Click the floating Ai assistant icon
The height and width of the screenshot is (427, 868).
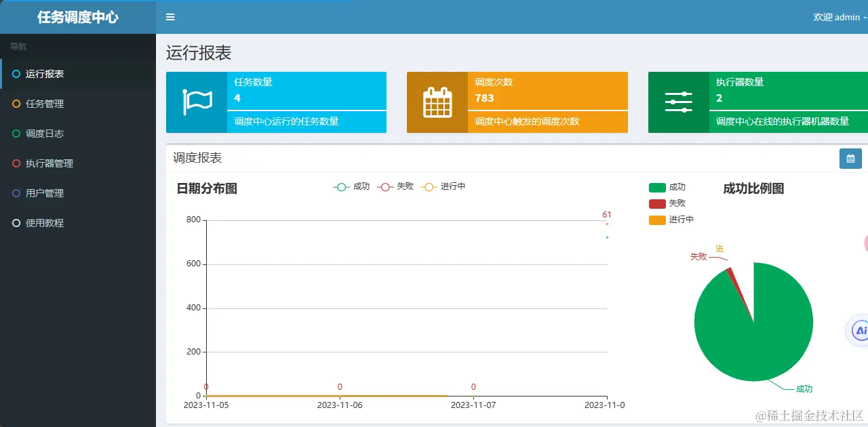pos(860,331)
